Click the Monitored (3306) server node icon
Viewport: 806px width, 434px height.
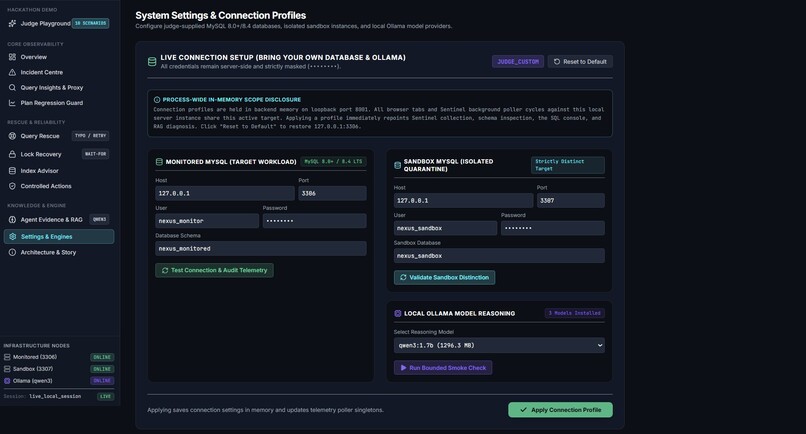7,357
